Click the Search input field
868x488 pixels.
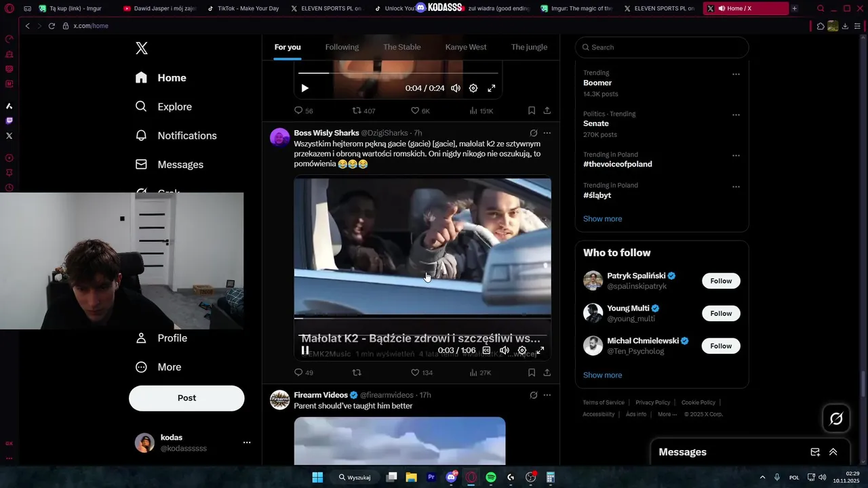pyautogui.click(x=662, y=47)
